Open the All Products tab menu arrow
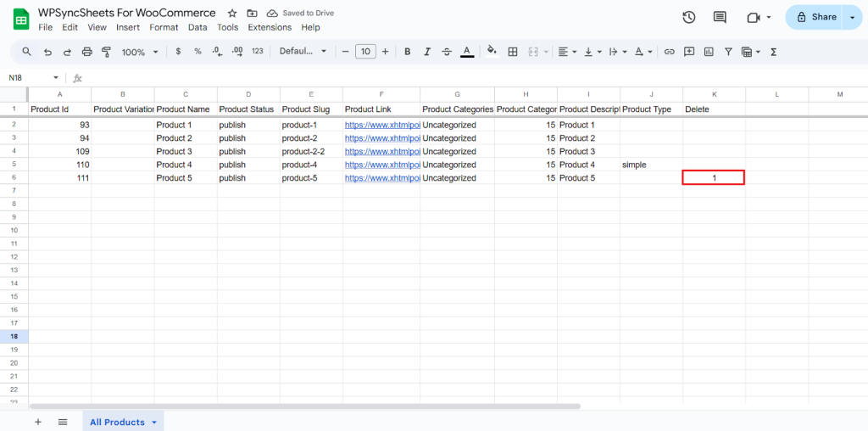The image size is (868, 431). 154,423
